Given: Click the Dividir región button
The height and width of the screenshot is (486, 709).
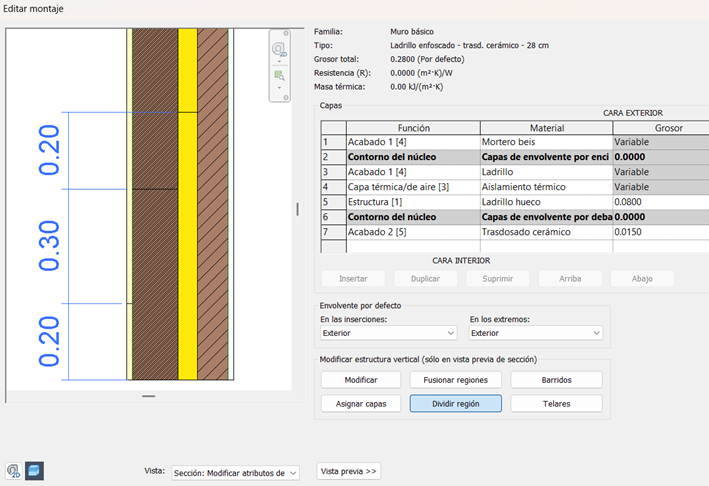Looking at the screenshot, I should pyautogui.click(x=455, y=404).
